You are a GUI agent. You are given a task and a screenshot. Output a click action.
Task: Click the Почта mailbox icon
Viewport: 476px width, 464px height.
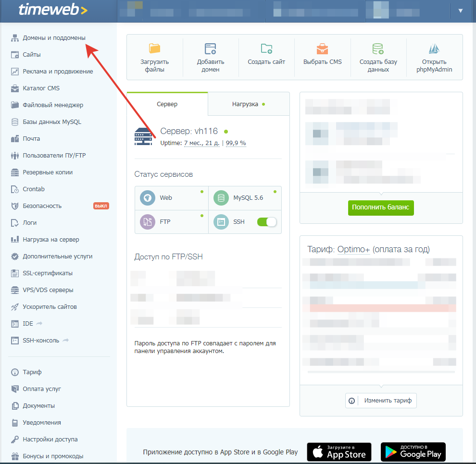[x=14, y=139]
